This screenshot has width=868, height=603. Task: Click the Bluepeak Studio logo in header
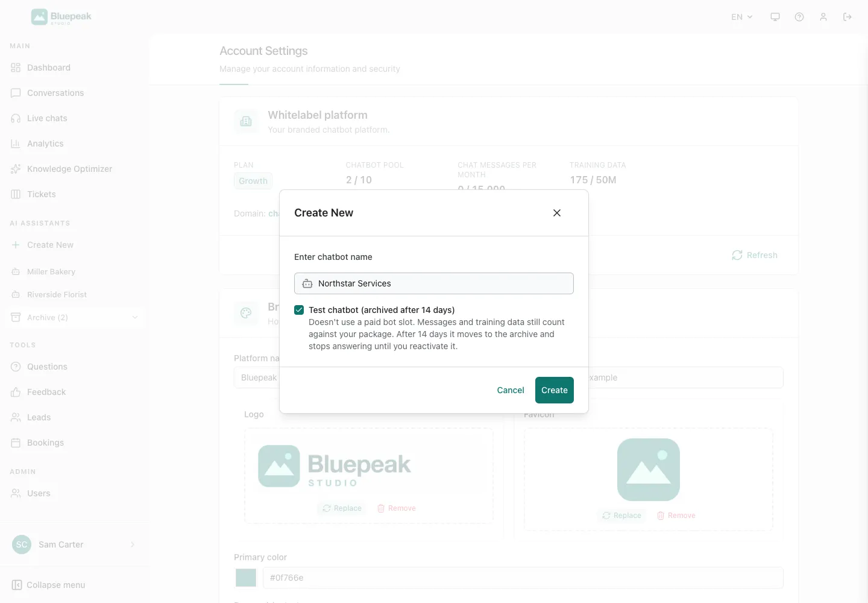(61, 17)
